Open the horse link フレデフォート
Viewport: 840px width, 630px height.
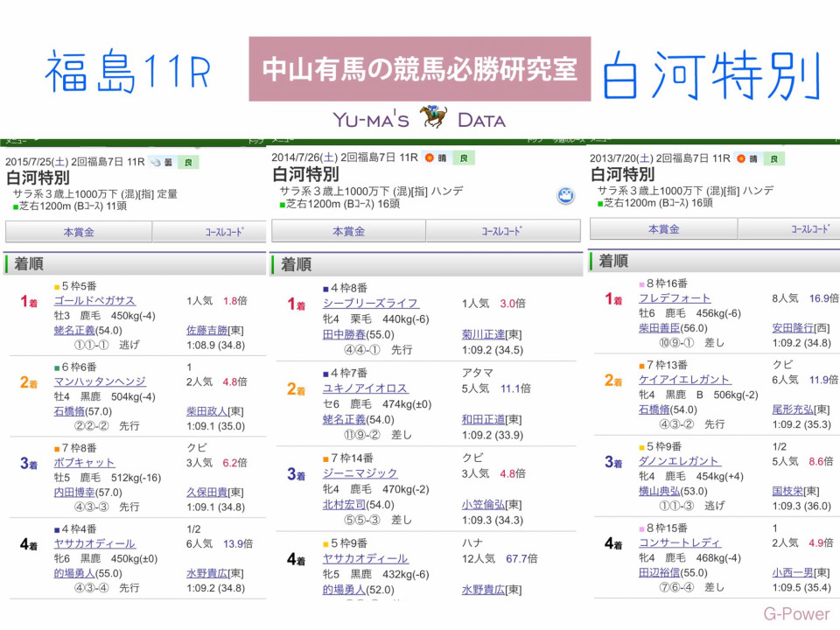pos(675,298)
